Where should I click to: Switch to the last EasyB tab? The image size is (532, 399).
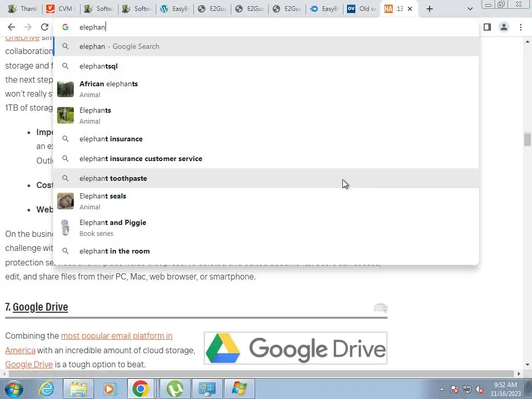pyautogui.click(x=324, y=9)
